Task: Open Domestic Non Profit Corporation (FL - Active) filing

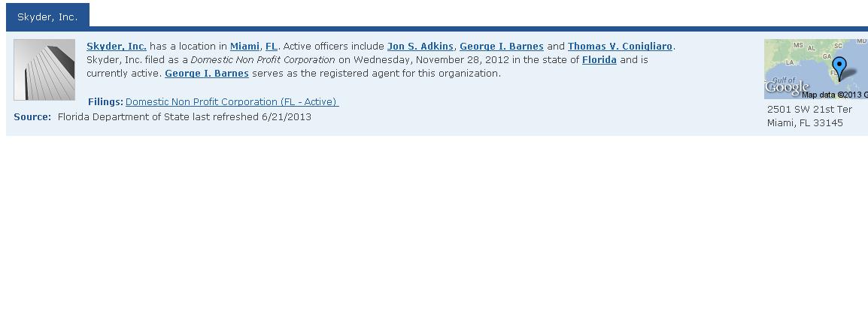Action: (x=232, y=102)
